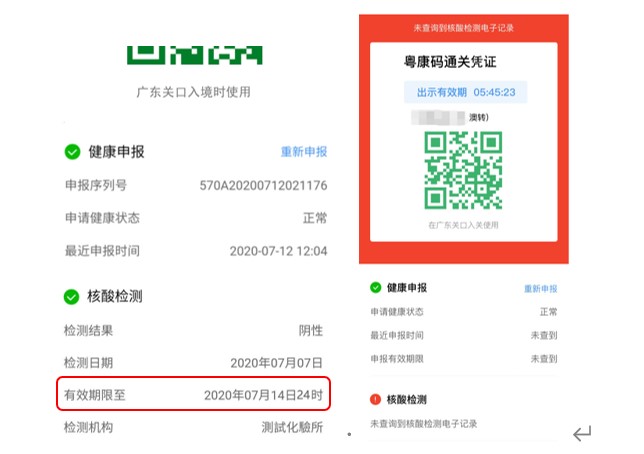The height and width of the screenshot is (454, 644).
Task: Click the time value 2020-07-12 12:04
Action: [278, 251]
